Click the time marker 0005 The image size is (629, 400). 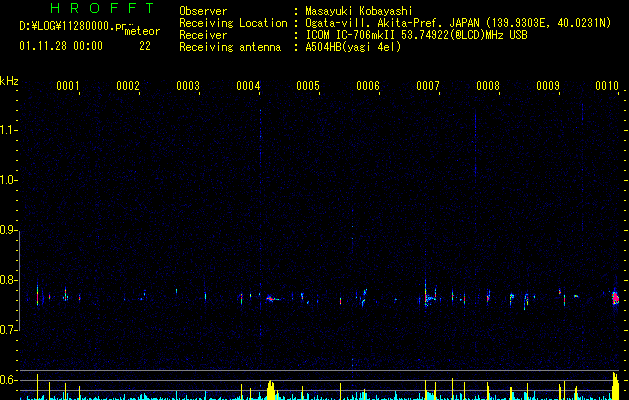[x=308, y=86]
